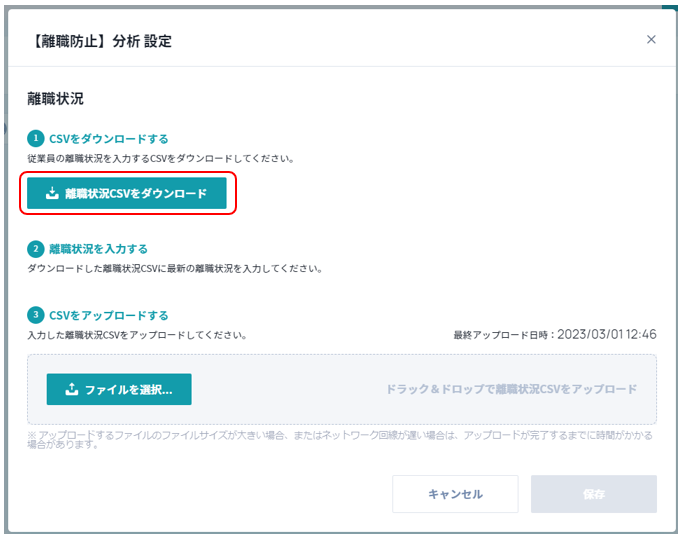Click the file size upload warning note
This screenshot has height=537, width=682.
pos(340,440)
